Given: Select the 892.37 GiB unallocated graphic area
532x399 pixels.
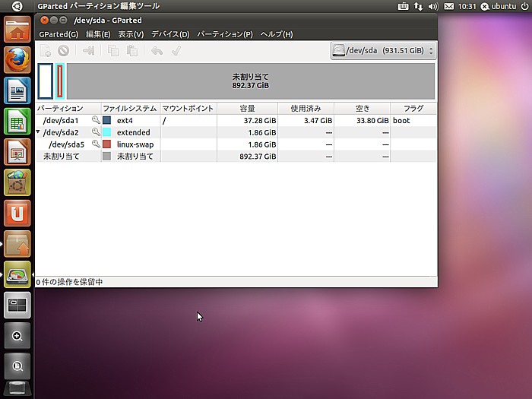Looking at the screenshot, I should pos(251,81).
